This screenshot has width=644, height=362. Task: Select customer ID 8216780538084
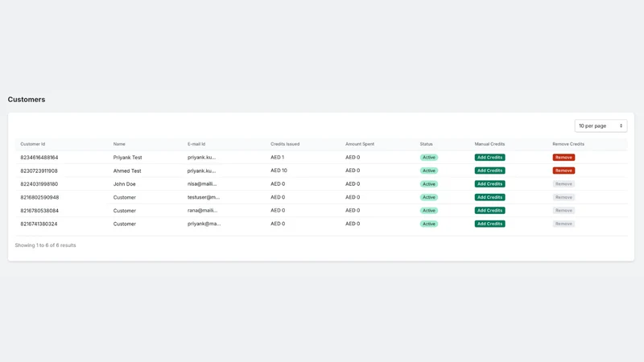click(39, 211)
